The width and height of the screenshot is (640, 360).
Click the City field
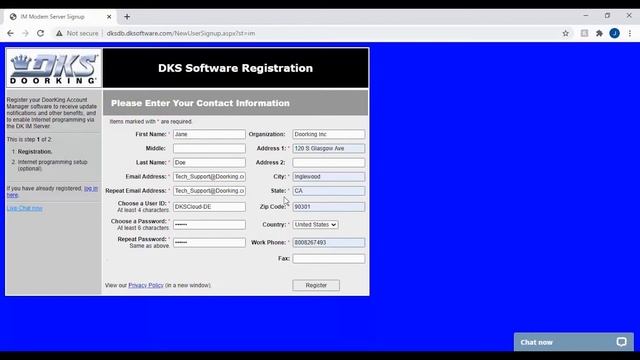click(x=329, y=177)
